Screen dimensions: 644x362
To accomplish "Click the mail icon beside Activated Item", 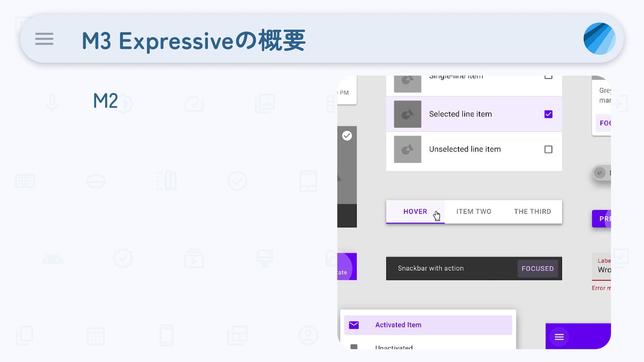I will tap(354, 325).
